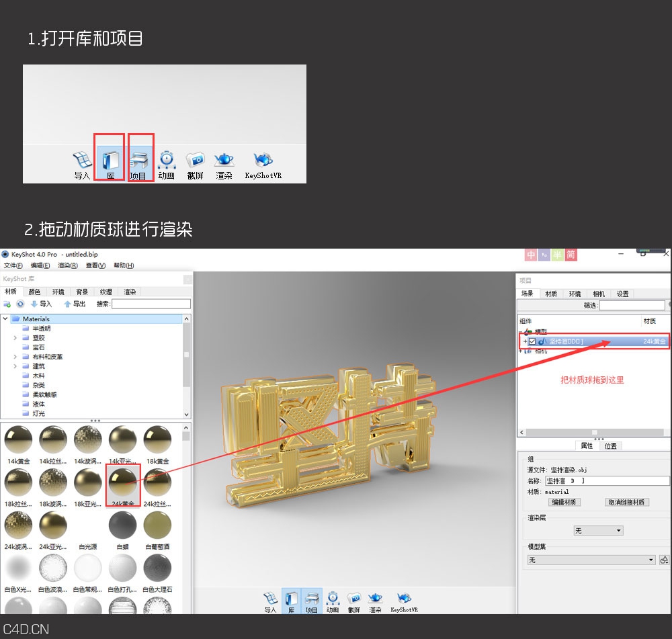Collapse the 模型 node in the scene tree
This screenshot has width=672, height=639.
coord(521,332)
